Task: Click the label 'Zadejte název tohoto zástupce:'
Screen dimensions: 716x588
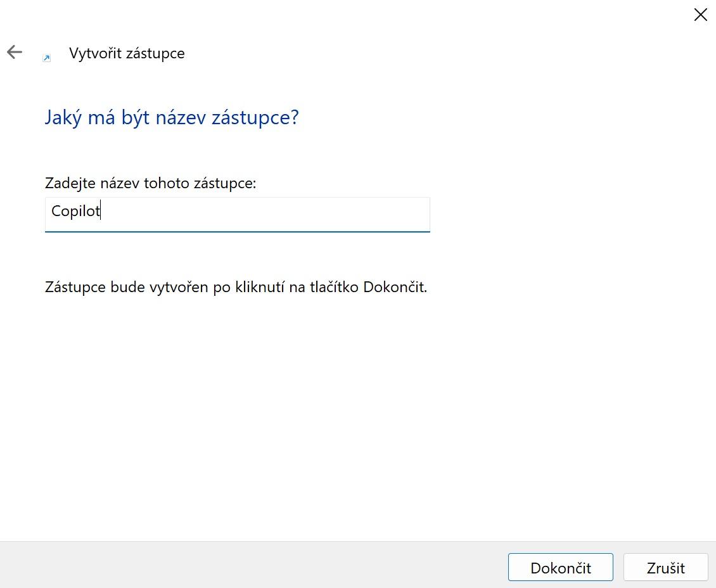Action: coord(151,183)
